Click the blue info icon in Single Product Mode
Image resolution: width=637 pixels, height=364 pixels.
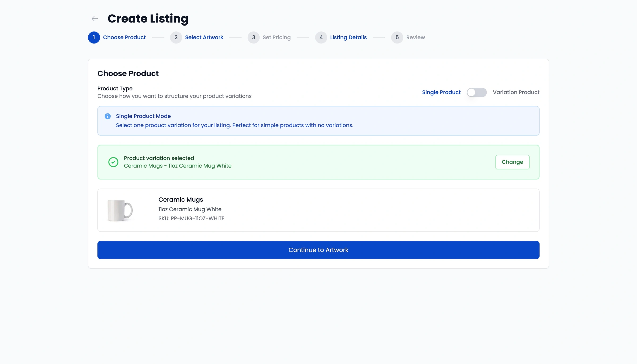coord(107,116)
